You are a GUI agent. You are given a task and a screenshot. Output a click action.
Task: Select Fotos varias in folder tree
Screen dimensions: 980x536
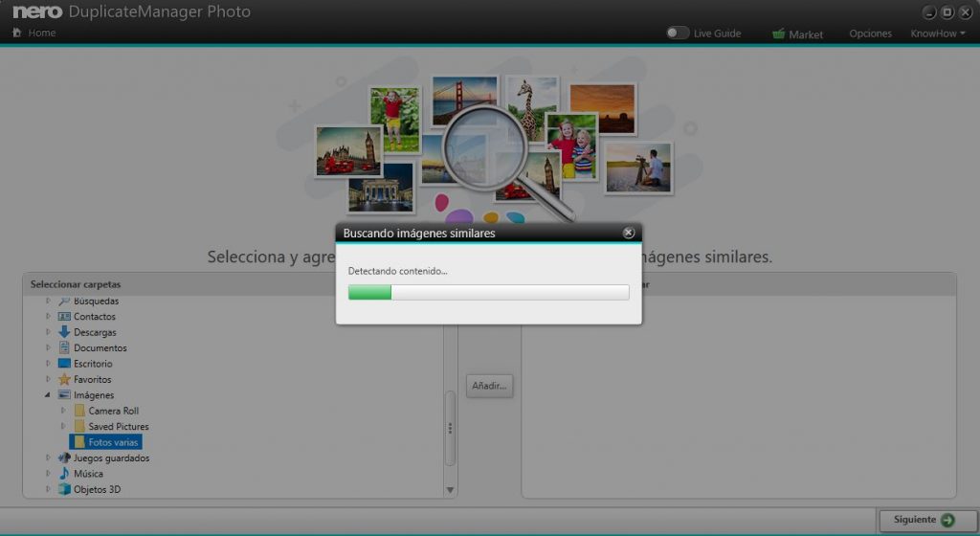(x=105, y=441)
